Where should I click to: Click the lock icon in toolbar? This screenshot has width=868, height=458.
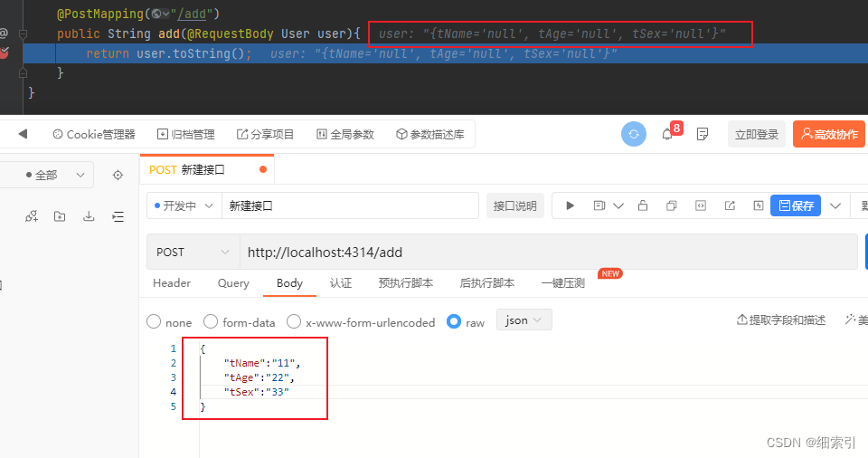coord(643,205)
